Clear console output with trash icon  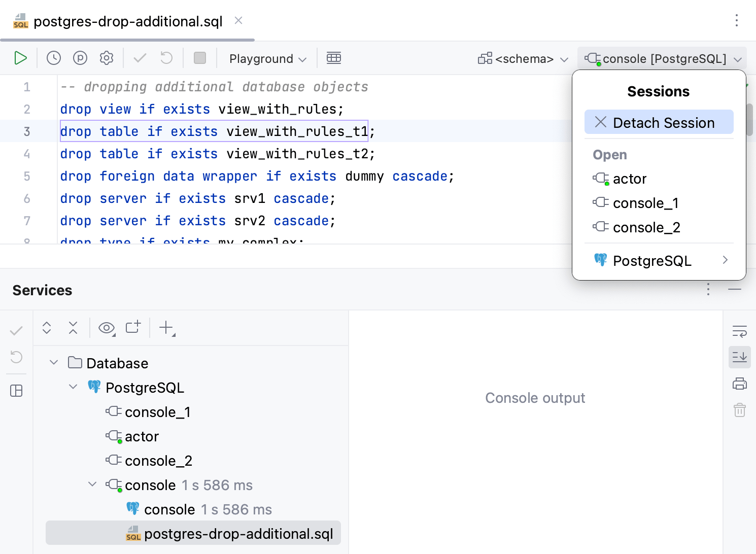[740, 410]
